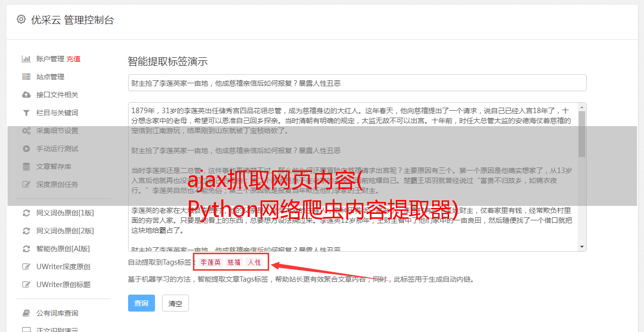Open 栏目与关键词 menu item
Viewport: 644px width, 332px height.
point(57,113)
